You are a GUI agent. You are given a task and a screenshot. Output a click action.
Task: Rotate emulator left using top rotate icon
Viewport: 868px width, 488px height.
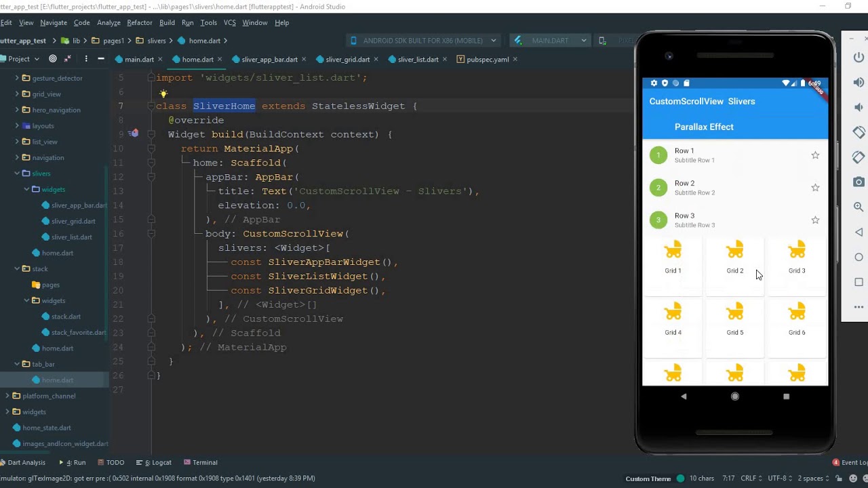click(859, 132)
